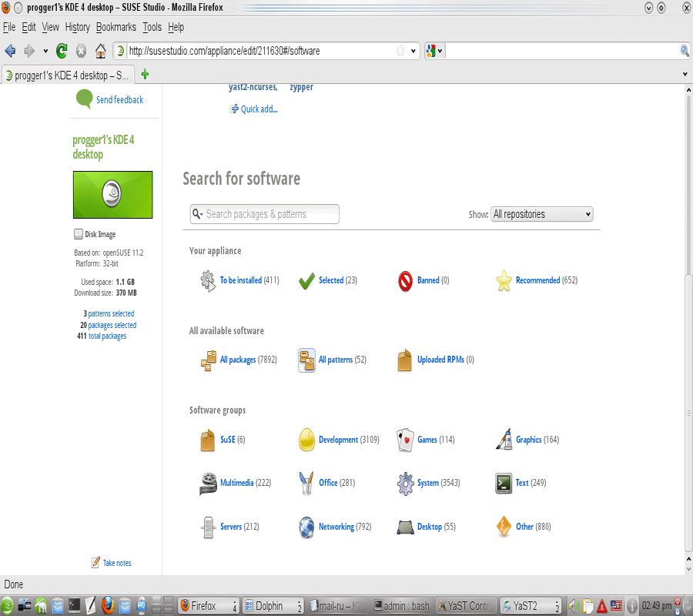
Task: Open the View menu
Action: pos(50,28)
